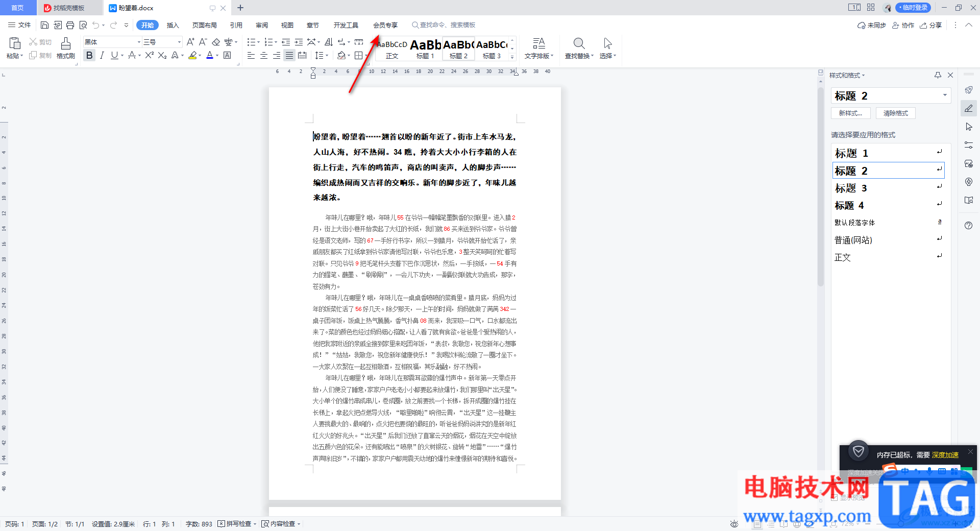Viewport: 980px width, 531px height.
Task: Open the settings sliders icon in right sidebar
Action: 969,145
